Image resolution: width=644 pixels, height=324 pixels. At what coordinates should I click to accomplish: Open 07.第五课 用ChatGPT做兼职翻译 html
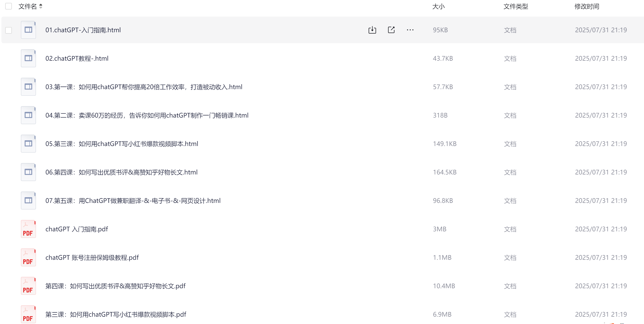tap(133, 201)
